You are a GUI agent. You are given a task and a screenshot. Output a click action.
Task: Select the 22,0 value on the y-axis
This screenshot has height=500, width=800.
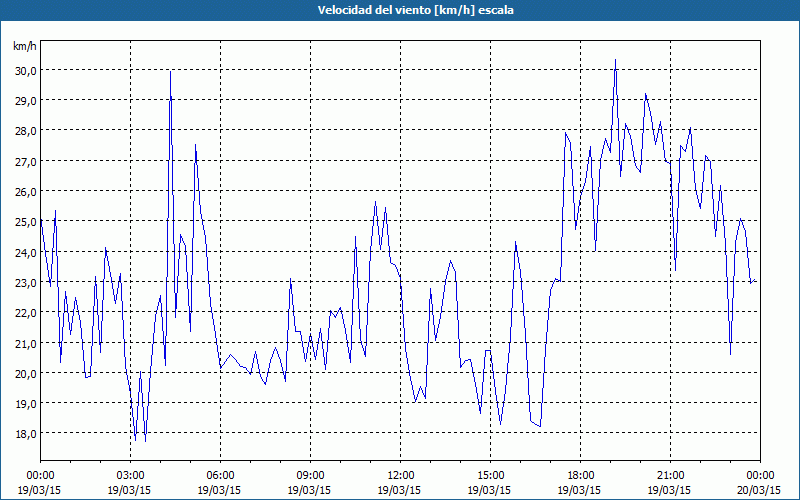tap(25, 313)
